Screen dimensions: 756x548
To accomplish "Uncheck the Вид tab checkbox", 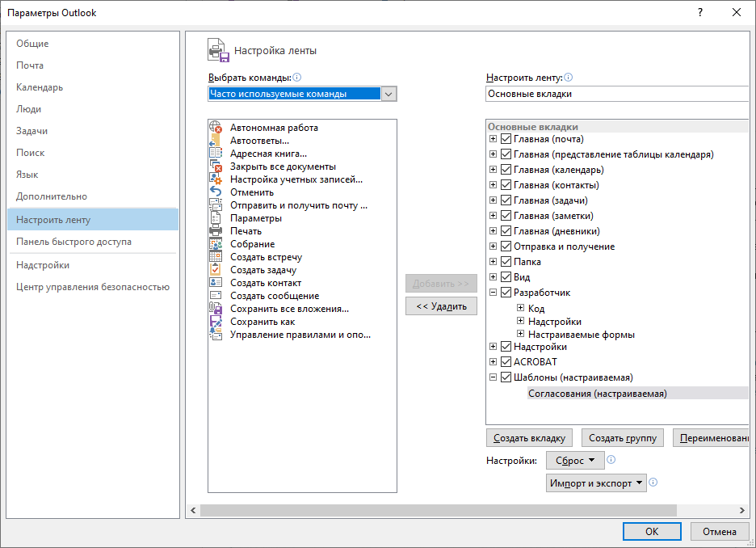I will (x=506, y=277).
